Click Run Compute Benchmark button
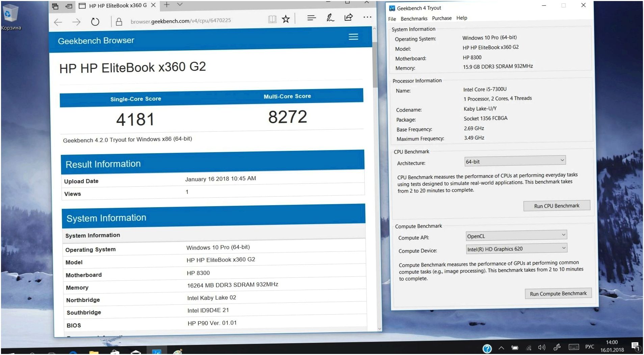The image size is (644, 355). click(558, 294)
